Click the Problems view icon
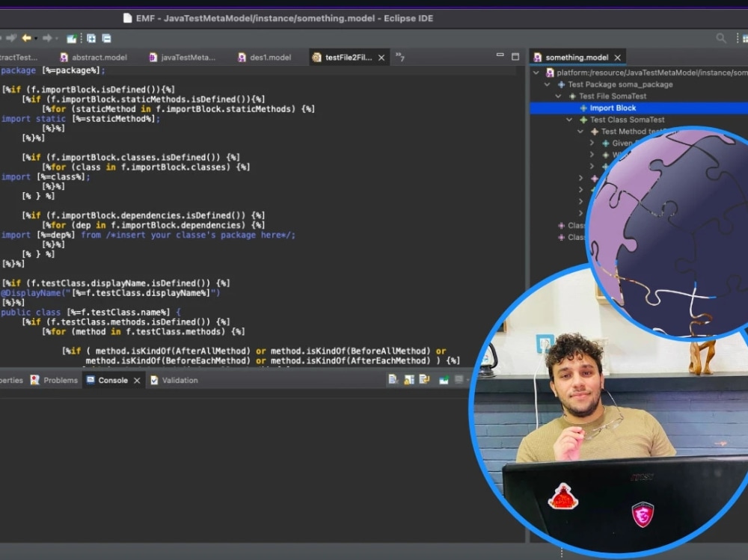748x560 pixels. pyautogui.click(x=34, y=380)
